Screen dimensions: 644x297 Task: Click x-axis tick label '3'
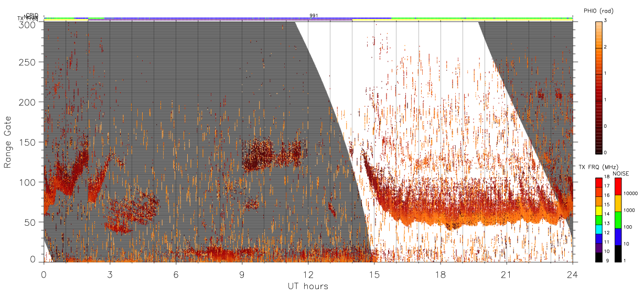pos(110,274)
